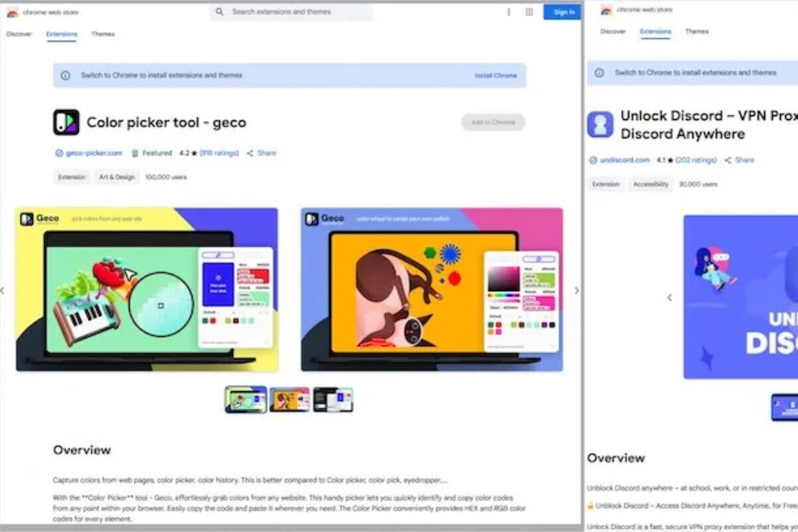798x532 pixels.
Task: Click the Chrome Web Store logo in left window
Action: point(13,13)
